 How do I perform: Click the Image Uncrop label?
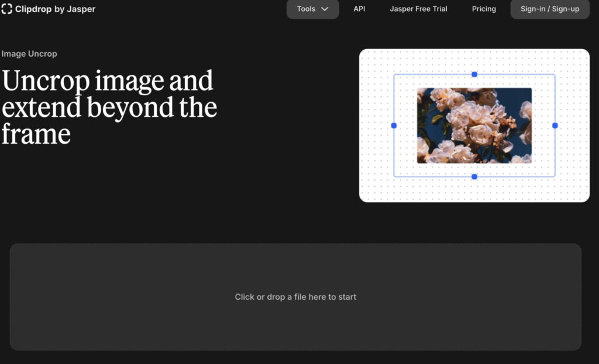pyautogui.click(x=29, y=54)
